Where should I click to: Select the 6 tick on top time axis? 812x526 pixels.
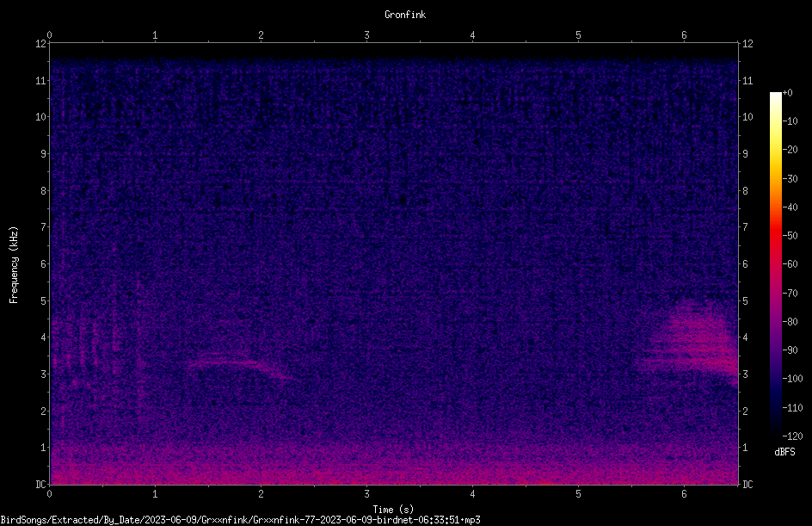[x=684, y=35]
